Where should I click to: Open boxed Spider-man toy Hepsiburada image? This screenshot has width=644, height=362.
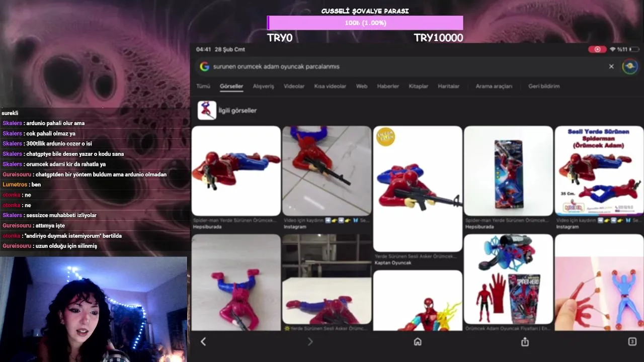point(508,171)
